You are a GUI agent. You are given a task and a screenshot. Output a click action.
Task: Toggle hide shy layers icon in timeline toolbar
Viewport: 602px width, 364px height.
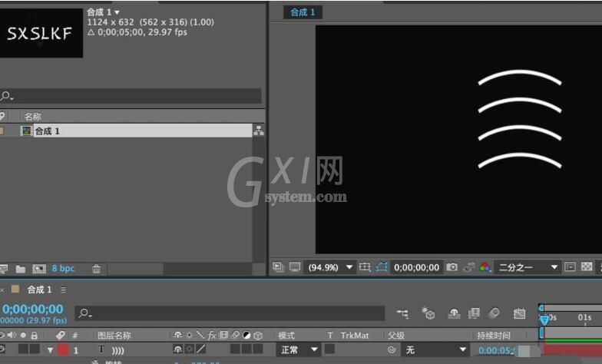(455, 313)
